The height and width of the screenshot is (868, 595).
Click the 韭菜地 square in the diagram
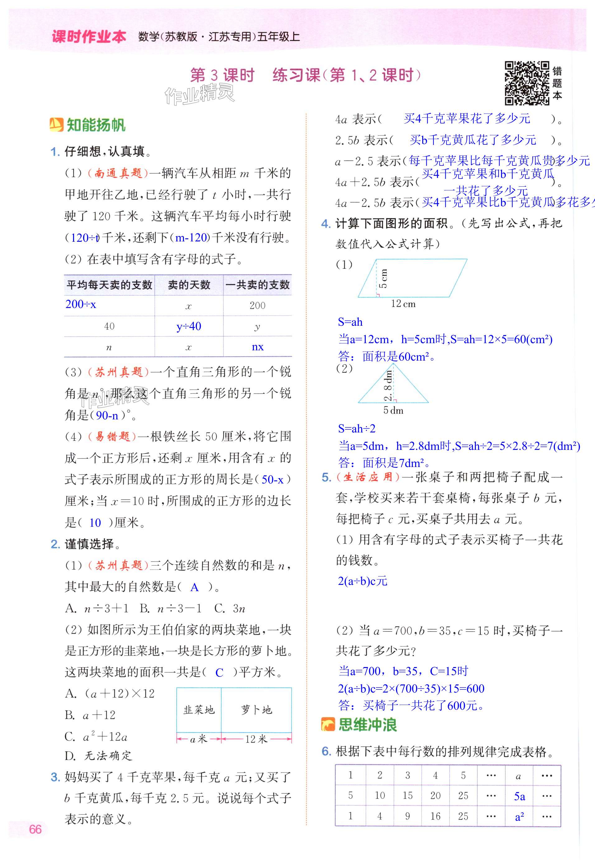(x=199, y=710)
